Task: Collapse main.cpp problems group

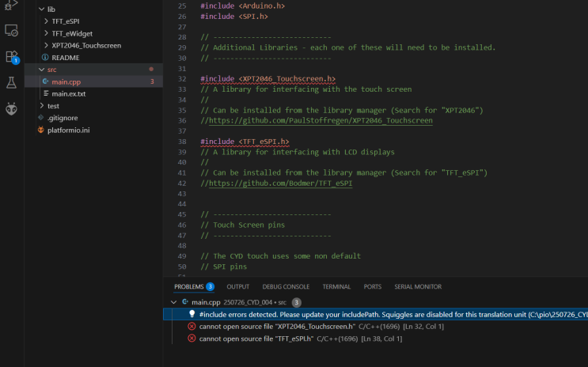Action: [174, 302]
